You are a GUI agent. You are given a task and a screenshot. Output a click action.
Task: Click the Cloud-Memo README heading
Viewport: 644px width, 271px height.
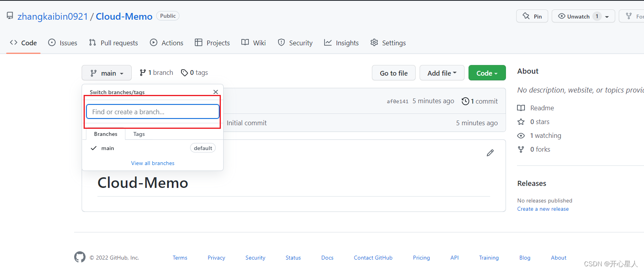pos(143,183)
